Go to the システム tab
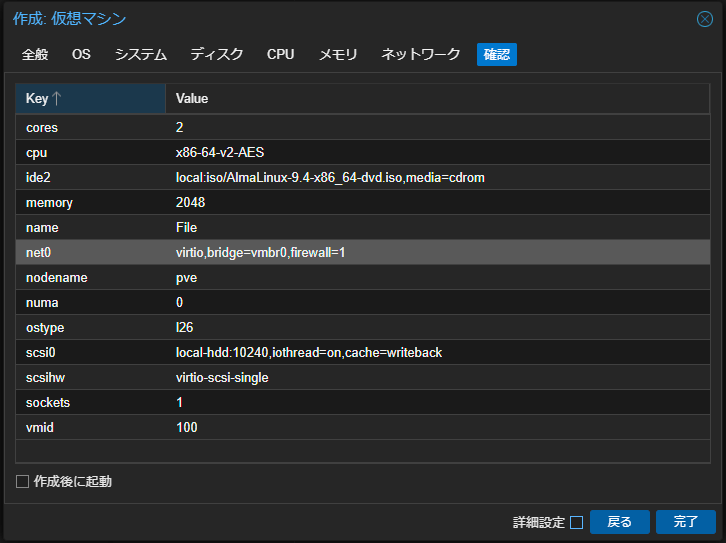This screenshot has height=543, width=726. pos(140,54)
